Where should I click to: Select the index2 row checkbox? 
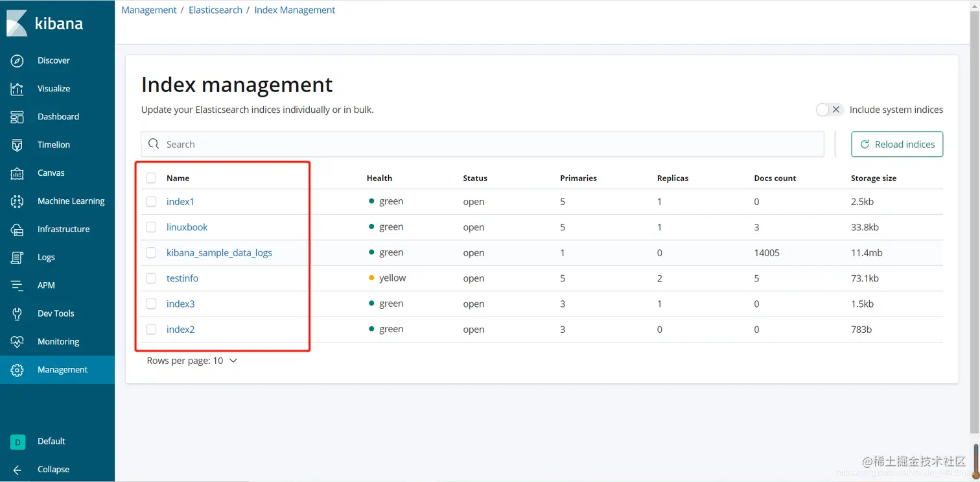click(x=151, y=330)
